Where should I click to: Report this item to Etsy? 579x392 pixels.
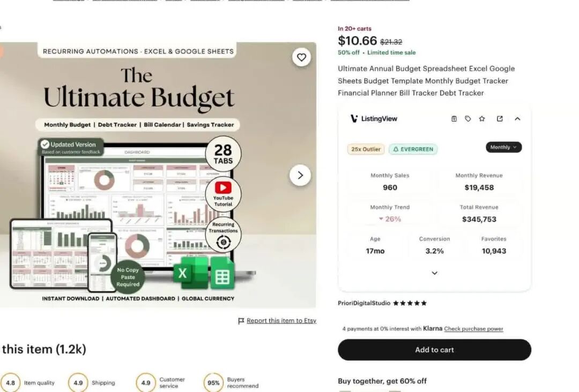pos(281,321)
